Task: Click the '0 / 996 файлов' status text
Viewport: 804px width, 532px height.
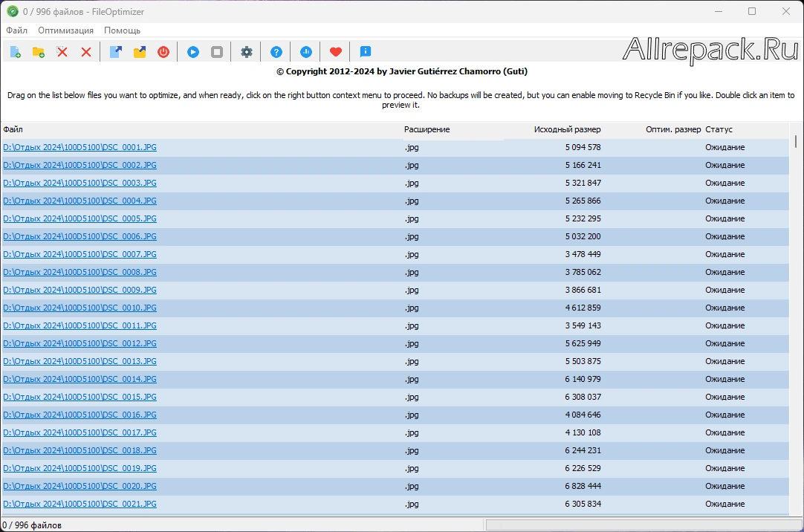Action: pos(32,525)
